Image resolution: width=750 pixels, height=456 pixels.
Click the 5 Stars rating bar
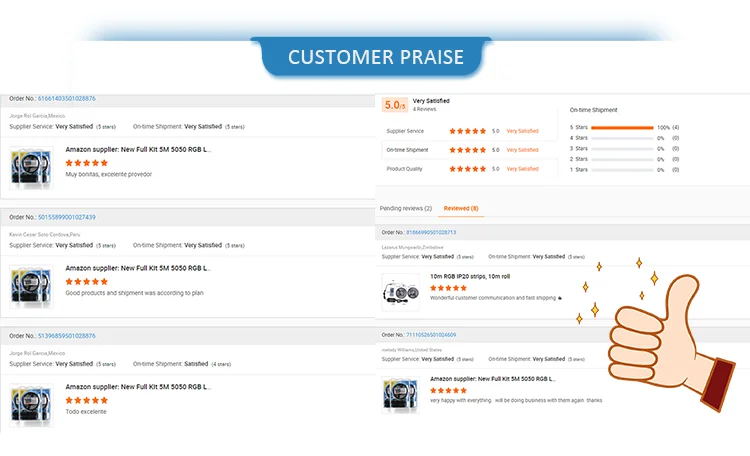[621, 128]
